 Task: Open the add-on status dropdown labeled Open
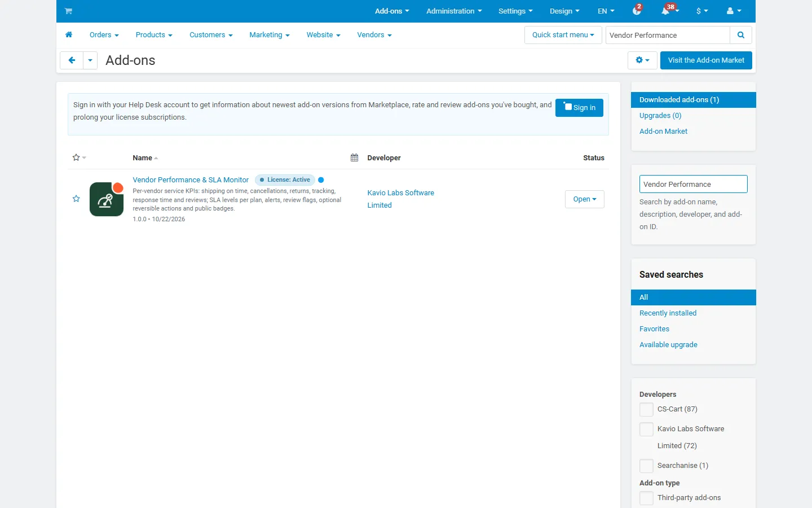[x=585, y=199]
